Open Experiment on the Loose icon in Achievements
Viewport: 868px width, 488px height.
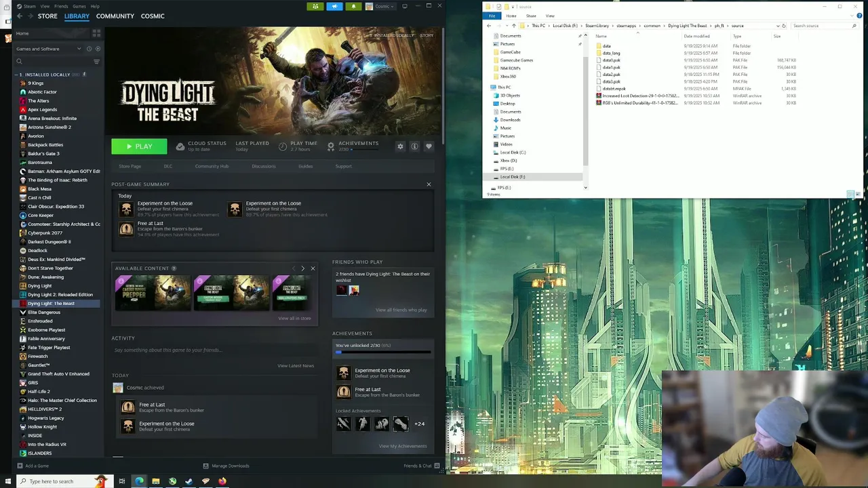pyautogui.click(x=344, y=373)
